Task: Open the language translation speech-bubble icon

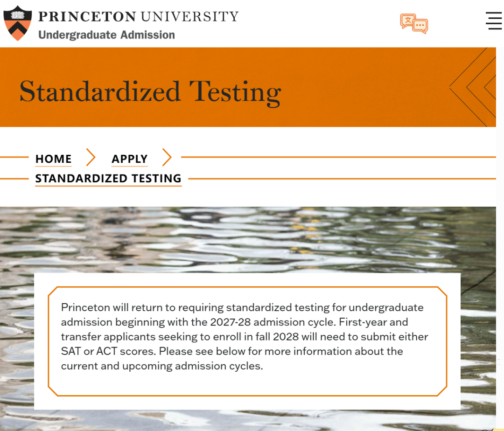Action: [414, 24]
